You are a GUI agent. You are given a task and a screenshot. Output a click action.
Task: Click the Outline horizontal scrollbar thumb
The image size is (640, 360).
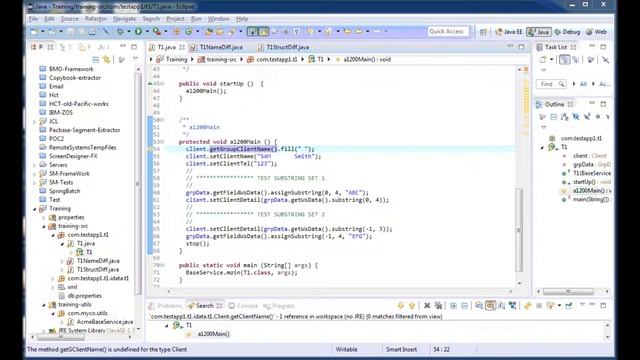click(x=568, y=291)
